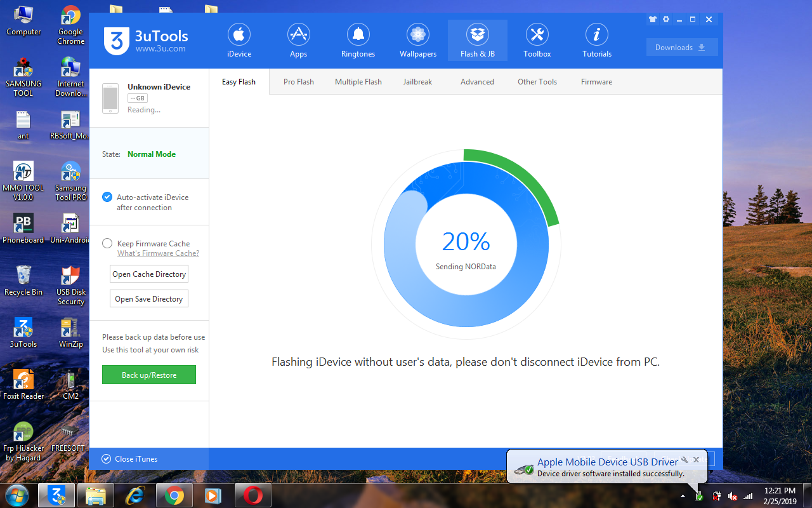This screenshot has height=508, width=812.
Task: Open the skin (shirt) icon in title bar
Action: pos(653,20)
